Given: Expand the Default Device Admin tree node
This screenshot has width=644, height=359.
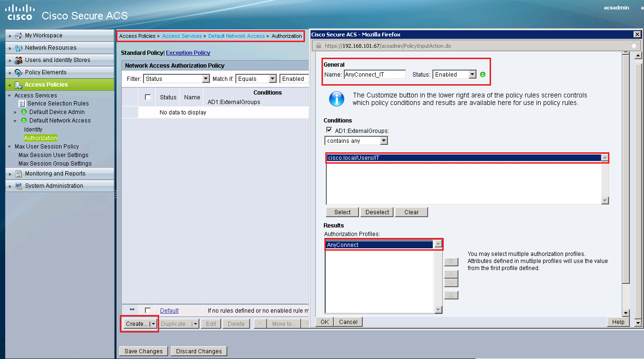Looking at the screenshot, I should [x=15, y=112].
